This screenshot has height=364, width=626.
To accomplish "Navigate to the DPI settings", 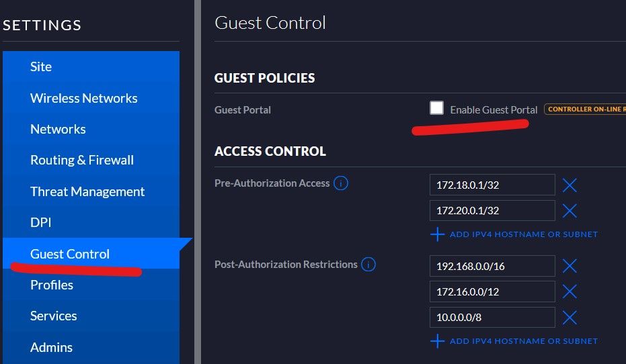I will (41, 222).
